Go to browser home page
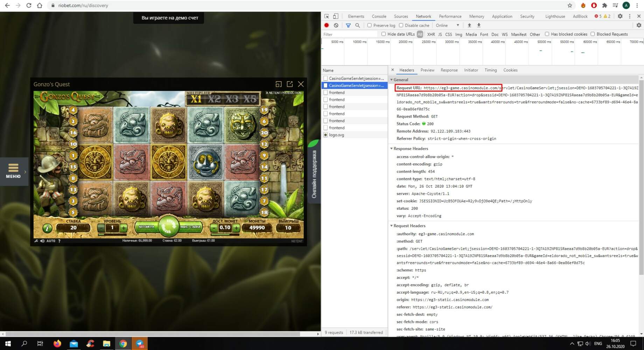The height and width of the screenshot is (350, 644). (40, 5)
